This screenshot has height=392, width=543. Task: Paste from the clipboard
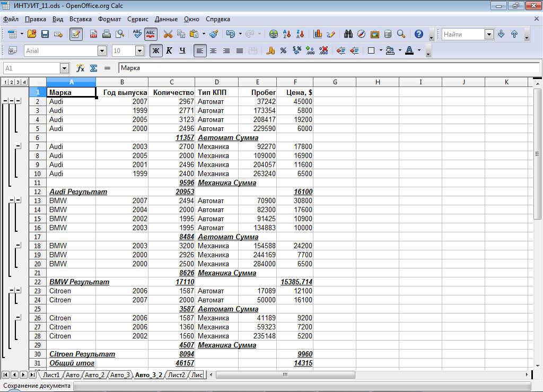(194, 34)
